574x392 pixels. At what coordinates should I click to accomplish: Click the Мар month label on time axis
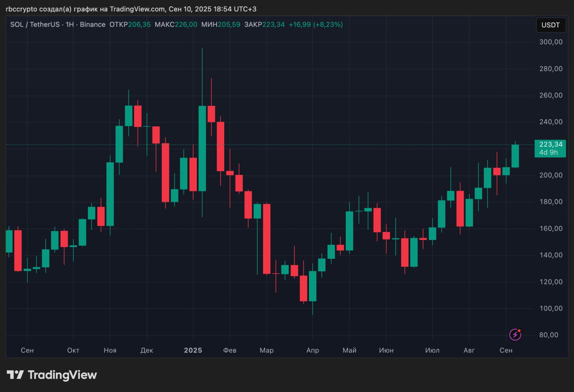click(x=266, y=350)
